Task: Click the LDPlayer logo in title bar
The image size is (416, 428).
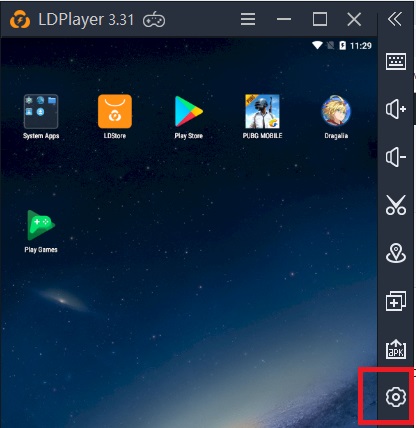Action: click(20, 19)
